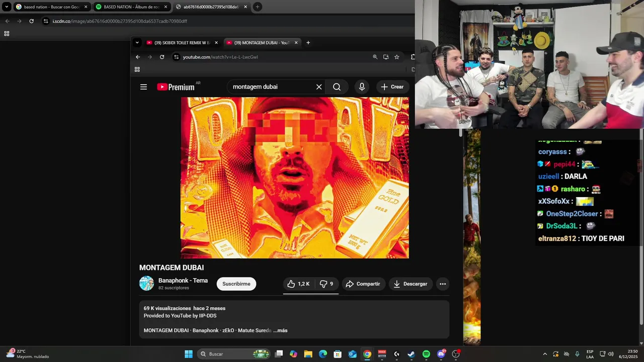The width and height of the screenshot is (644, 362).
Task: Open Discord from the taskbar
Action: click(x=441, y=354)
